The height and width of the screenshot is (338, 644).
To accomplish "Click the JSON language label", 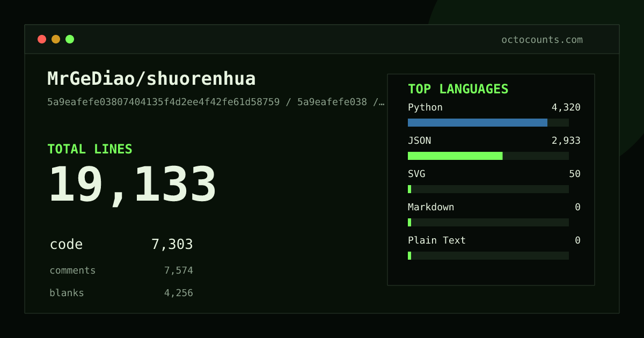I will click(x=419, y=141).
